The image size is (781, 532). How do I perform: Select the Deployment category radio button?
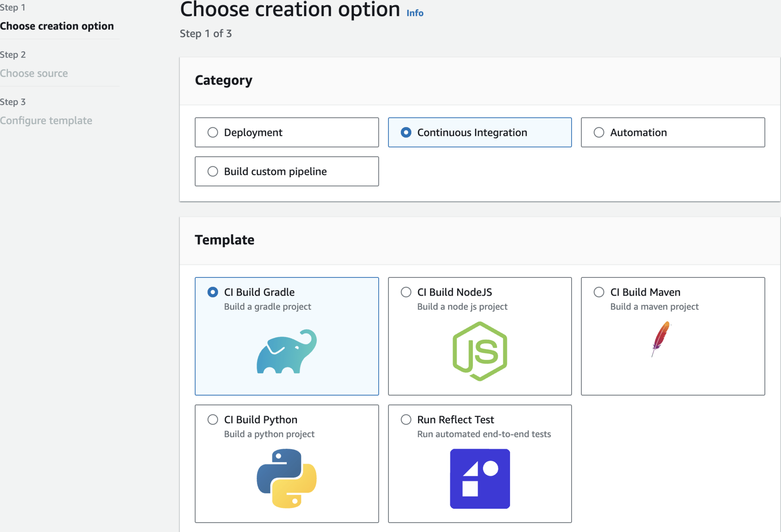click(x=213, y=132)
